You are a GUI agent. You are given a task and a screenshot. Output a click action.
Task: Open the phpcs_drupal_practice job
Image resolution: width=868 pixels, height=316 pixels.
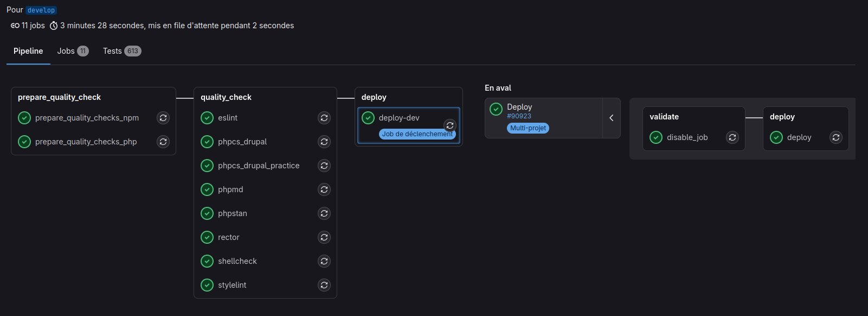(259, 166)
